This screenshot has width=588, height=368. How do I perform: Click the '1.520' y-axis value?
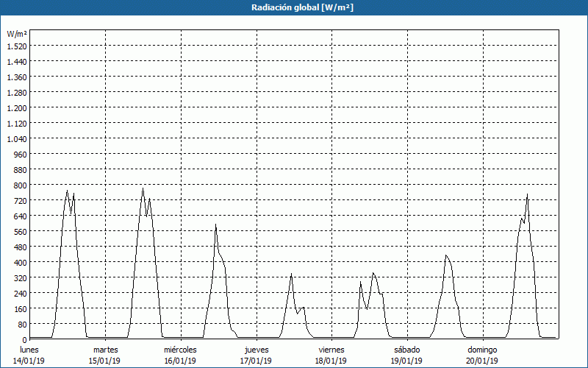[x=17, y=46]
